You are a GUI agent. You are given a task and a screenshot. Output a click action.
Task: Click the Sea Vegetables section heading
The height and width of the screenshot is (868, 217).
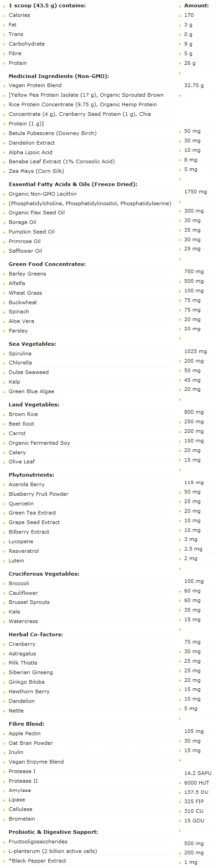coord(32,344)
